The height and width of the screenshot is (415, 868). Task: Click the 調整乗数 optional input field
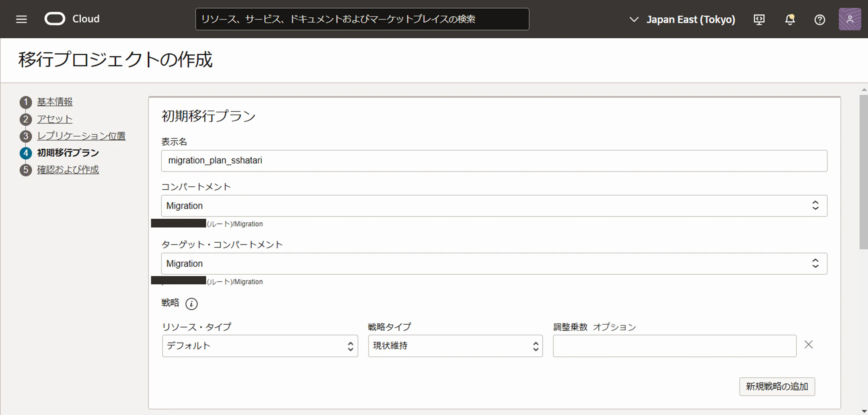tap(674, 346)
